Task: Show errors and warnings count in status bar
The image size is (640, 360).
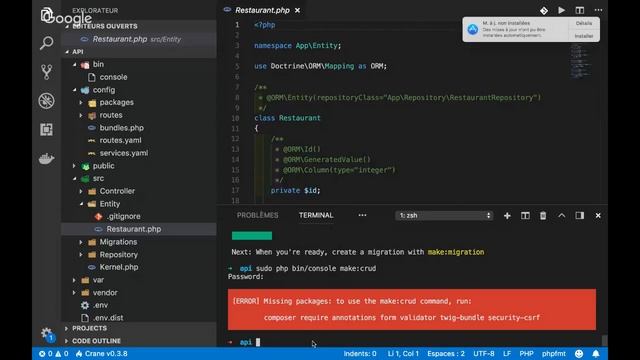Action: [53, 353]
